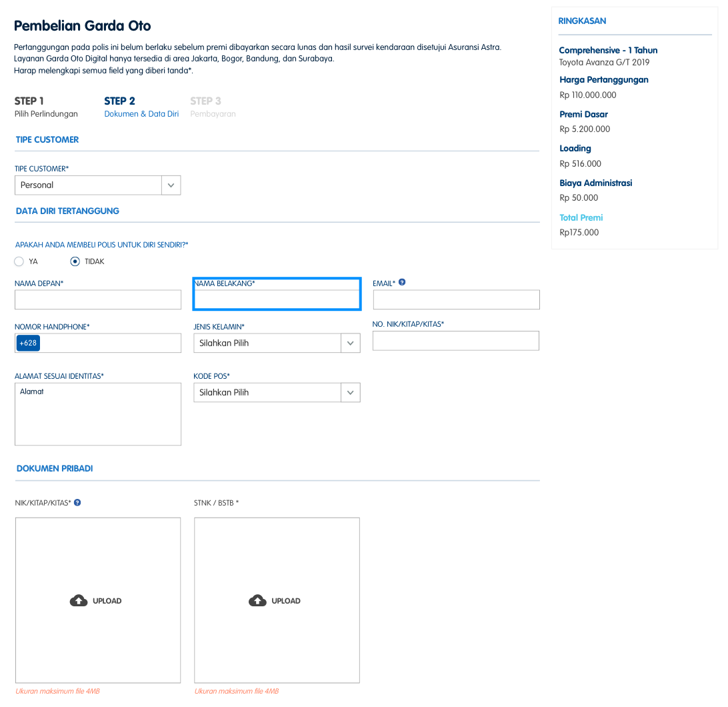
Task: Click the Toyota Avanza G/T 2019 text
Action: click(604, 62)
